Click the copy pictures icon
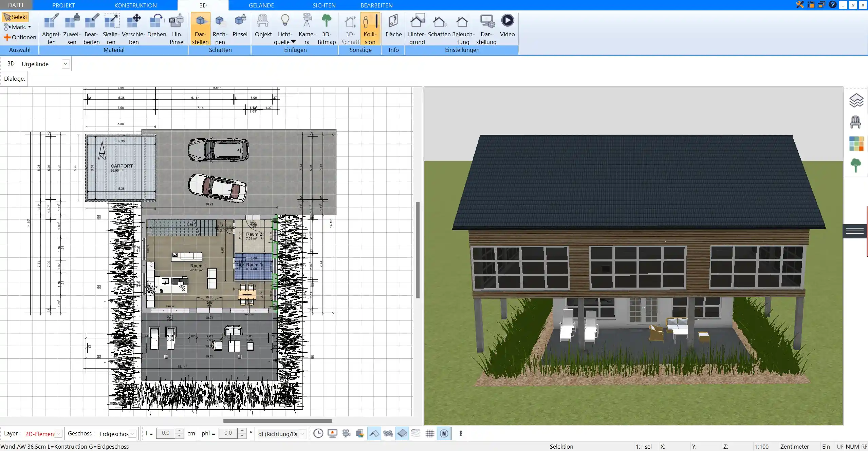Viewport: 868px width, 451px height. click(360, 433)
